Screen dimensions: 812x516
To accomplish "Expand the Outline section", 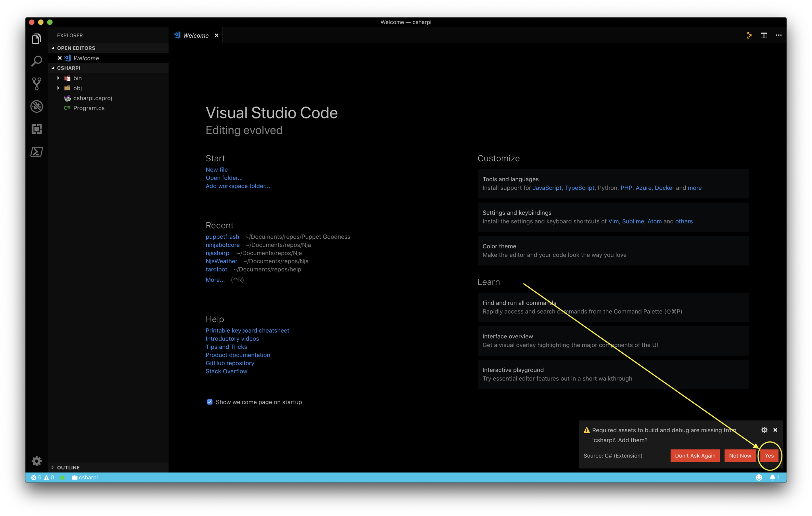I will point(68,468).
